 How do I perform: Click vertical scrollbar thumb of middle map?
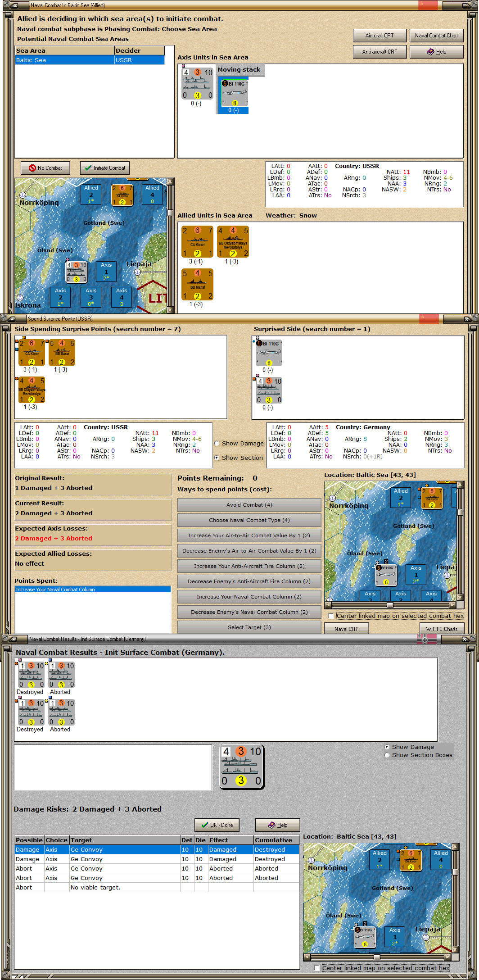(460, 512)
